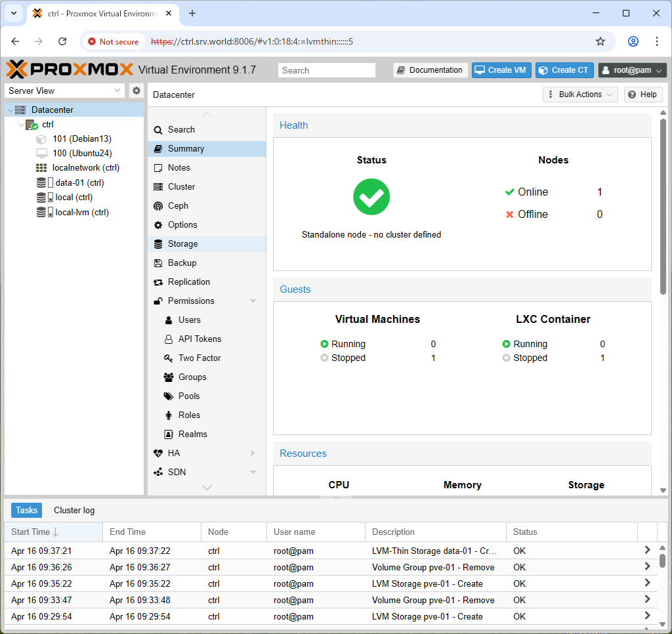Viewport: 672px width, 634px height.
Task: Switch to the Cluster log tab
Action: [74, 510]
